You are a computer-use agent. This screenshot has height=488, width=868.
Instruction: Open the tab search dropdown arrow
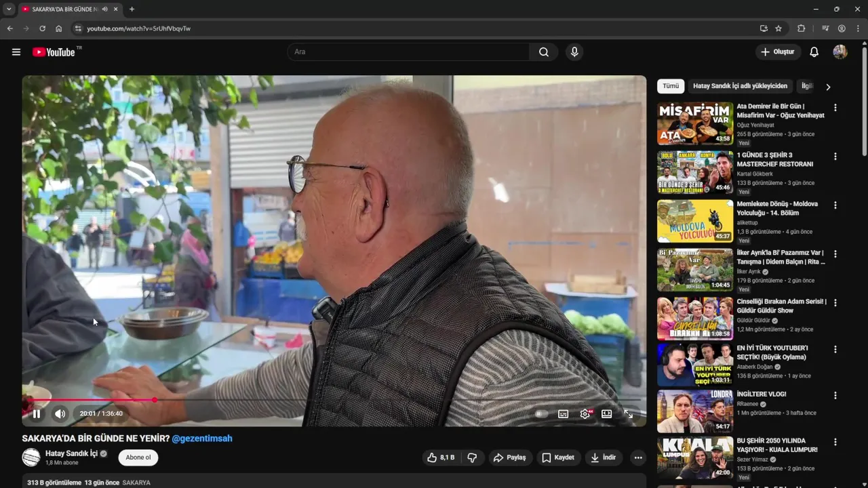point(9,9)
